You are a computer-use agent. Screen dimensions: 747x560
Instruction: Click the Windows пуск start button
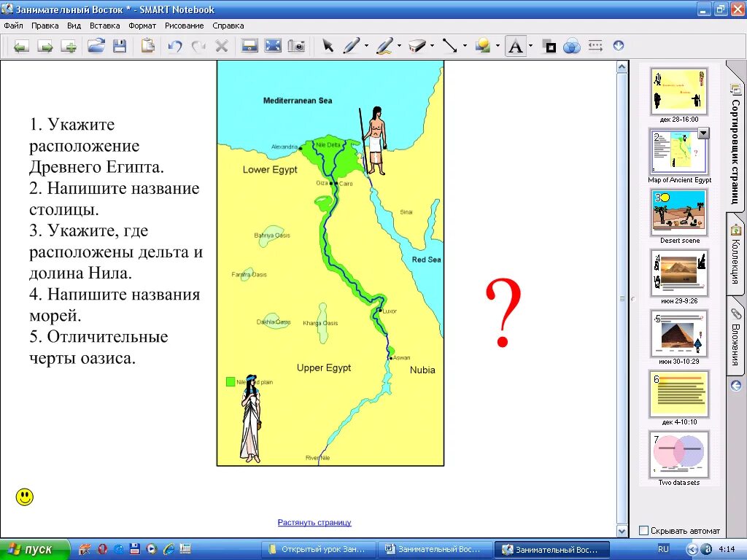(x=34, y=550)
